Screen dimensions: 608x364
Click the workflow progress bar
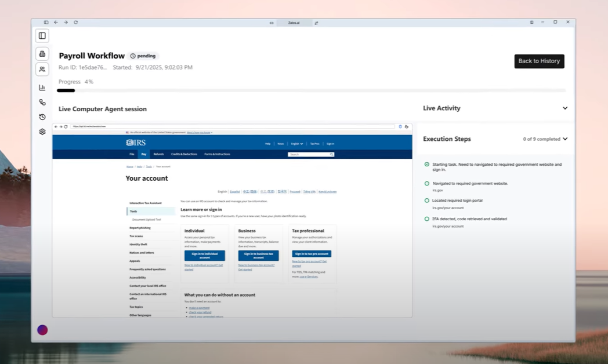pyautogui.click(x=311, y=90)
